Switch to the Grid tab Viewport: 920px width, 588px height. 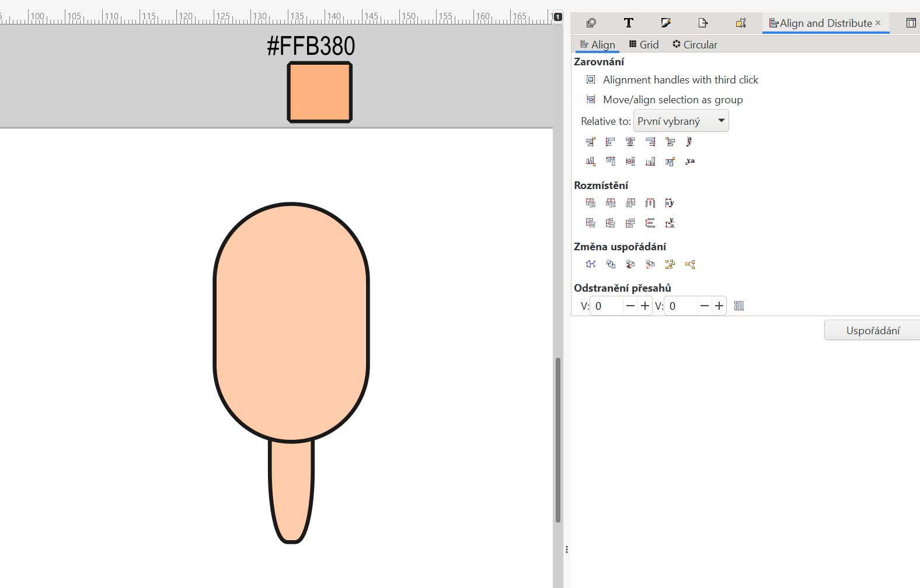coord(644,44)
